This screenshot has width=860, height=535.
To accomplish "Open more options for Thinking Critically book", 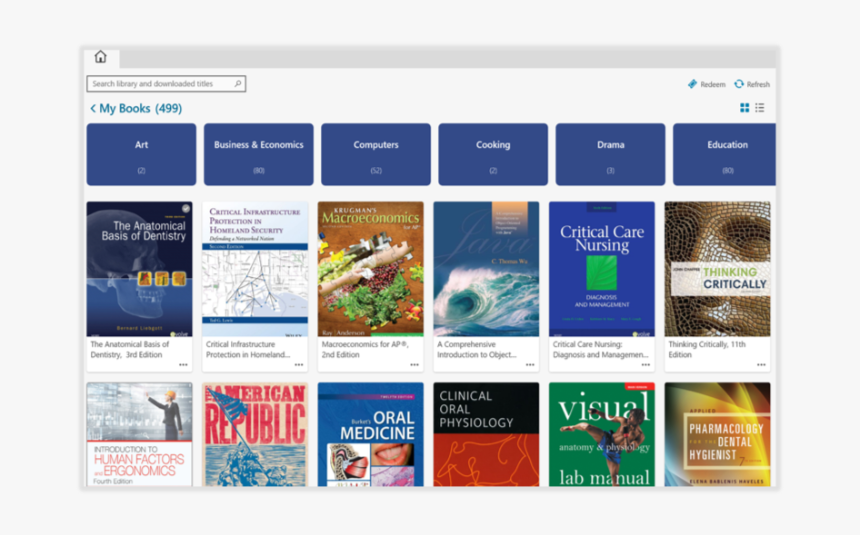I will pos(761,365).
